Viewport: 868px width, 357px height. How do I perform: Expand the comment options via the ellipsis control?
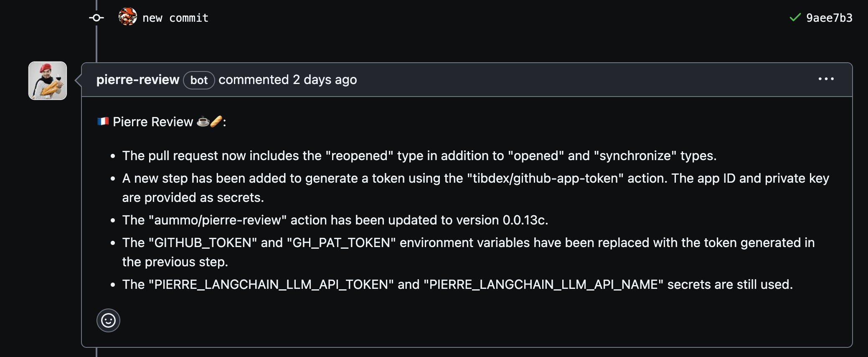[827, 79]
